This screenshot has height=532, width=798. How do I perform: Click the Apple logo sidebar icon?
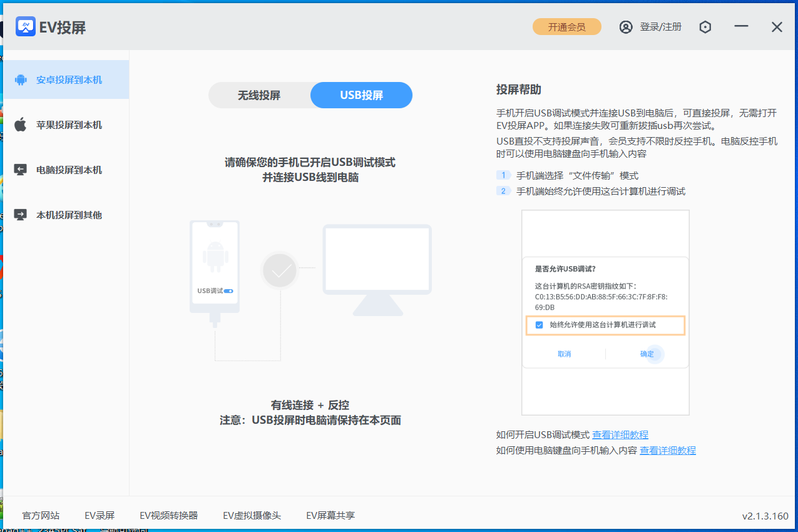point(21,125)
